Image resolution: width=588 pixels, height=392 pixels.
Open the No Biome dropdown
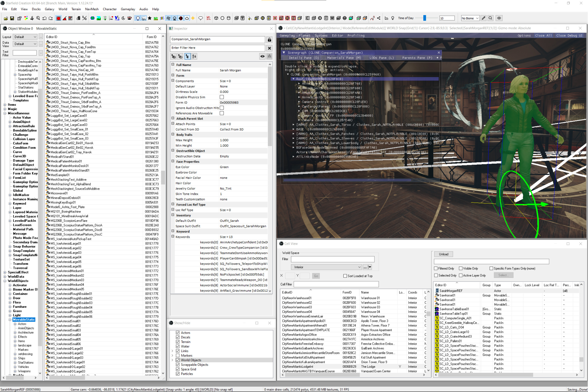[x=477, y=18]
